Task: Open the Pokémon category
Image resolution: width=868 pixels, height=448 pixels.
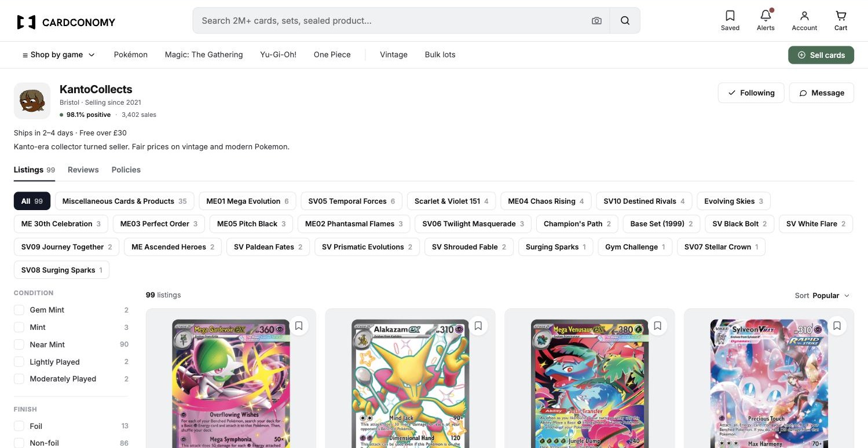Action: coord(131,55)
